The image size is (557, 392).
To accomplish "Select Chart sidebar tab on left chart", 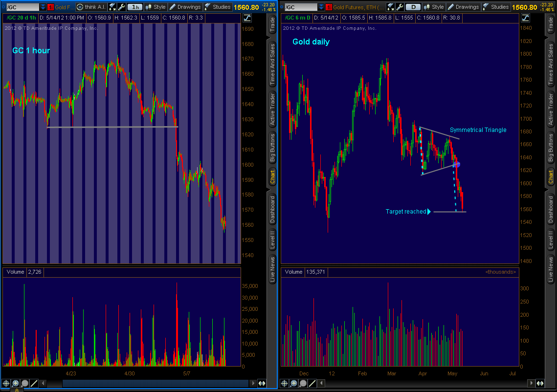I will point(272,177).
